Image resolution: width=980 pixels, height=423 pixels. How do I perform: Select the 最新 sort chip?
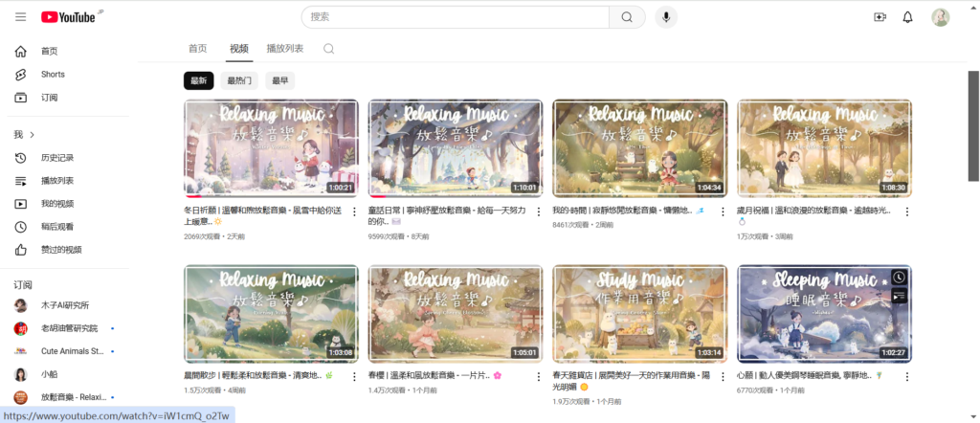pos(199,80)
